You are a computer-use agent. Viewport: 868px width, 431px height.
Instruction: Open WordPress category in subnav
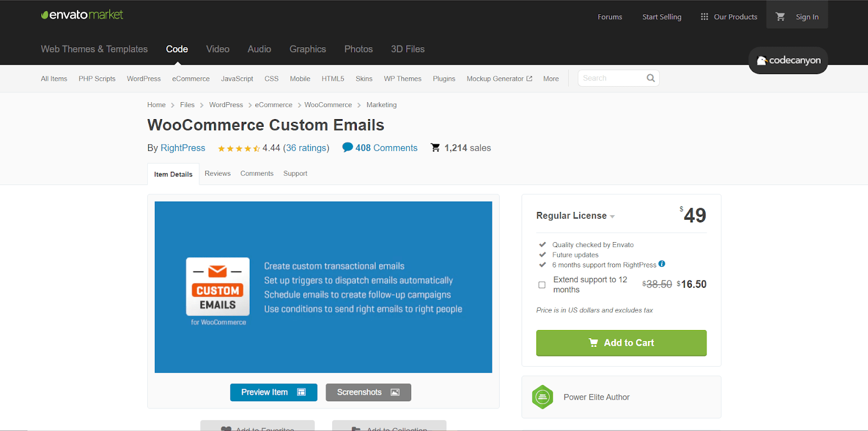pyautogui.click(x=144, y=79)
